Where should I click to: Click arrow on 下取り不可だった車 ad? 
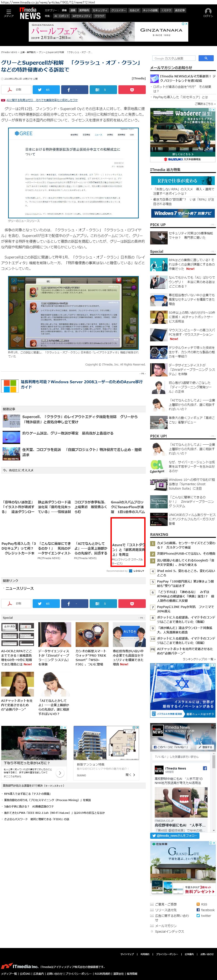click(60, 773)
